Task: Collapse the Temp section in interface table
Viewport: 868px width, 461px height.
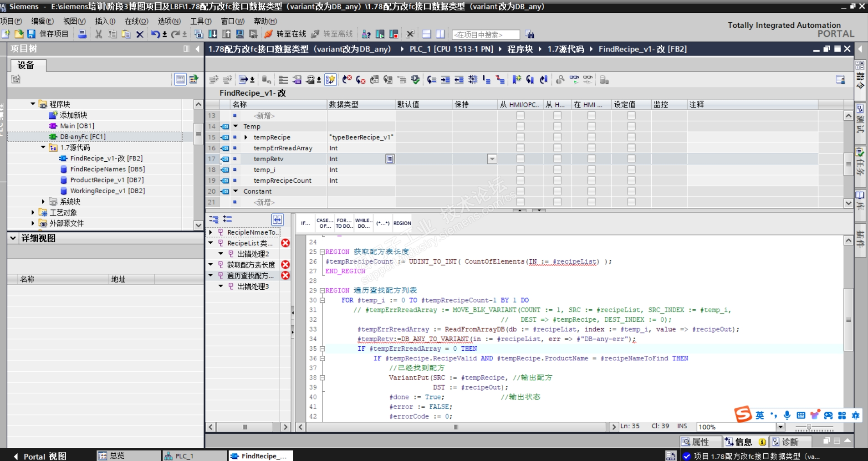Action: click(x=236, y=126)
